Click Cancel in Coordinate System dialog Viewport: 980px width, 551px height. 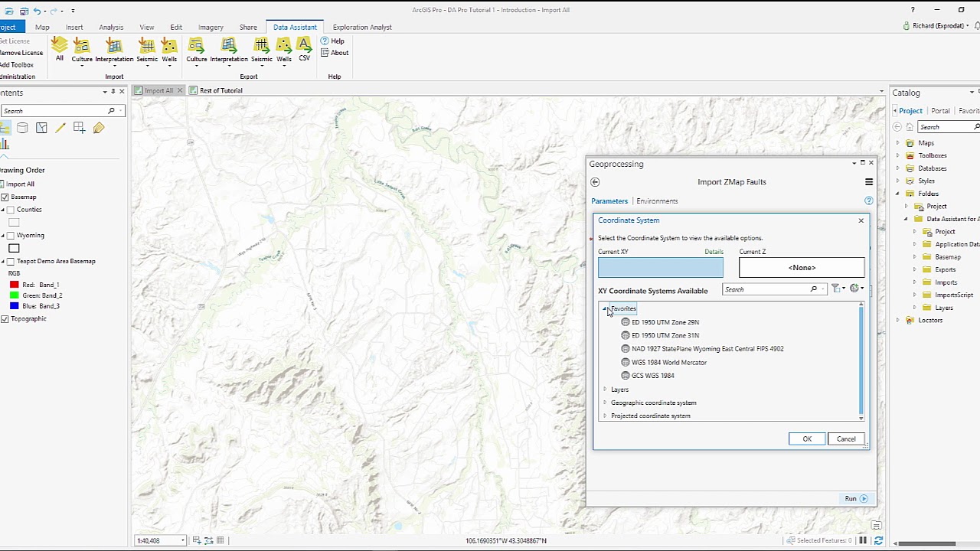click(x=846, y=439)
